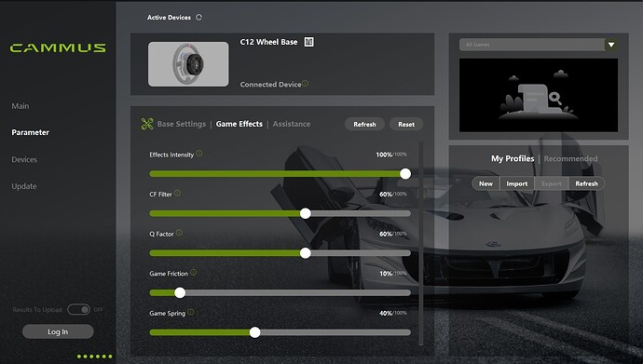Click the info icon after Connected Device
This screenshot has width=643, height=364.
305,83
